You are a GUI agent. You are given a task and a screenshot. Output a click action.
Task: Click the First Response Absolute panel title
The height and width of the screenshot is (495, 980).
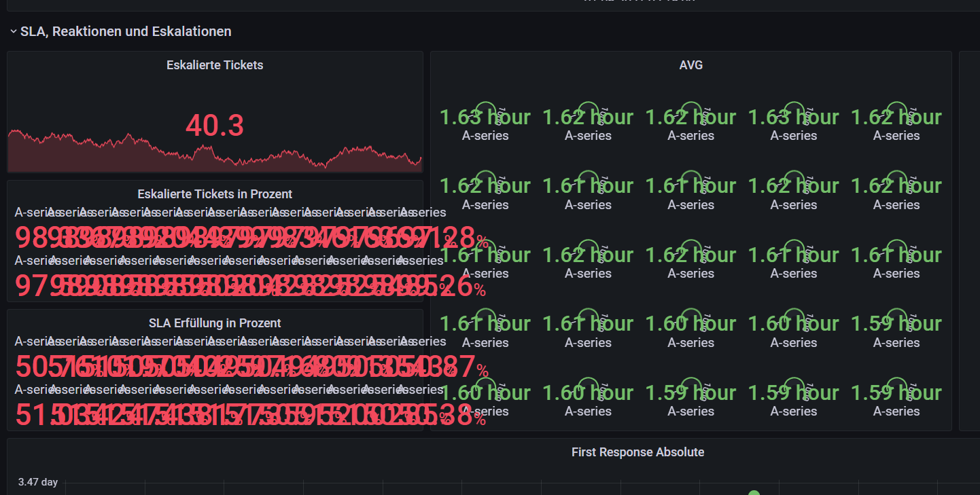pyautogui.click(x=637, y=452)
